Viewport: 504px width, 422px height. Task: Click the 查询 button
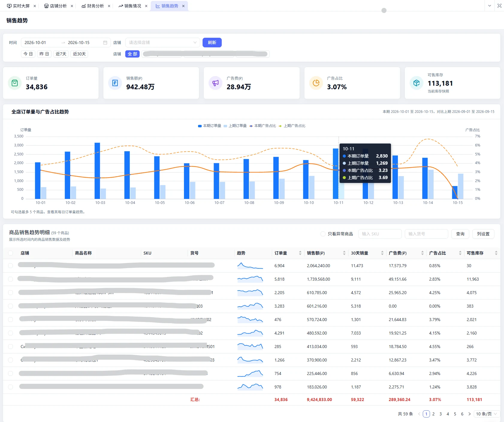(460, 234)
